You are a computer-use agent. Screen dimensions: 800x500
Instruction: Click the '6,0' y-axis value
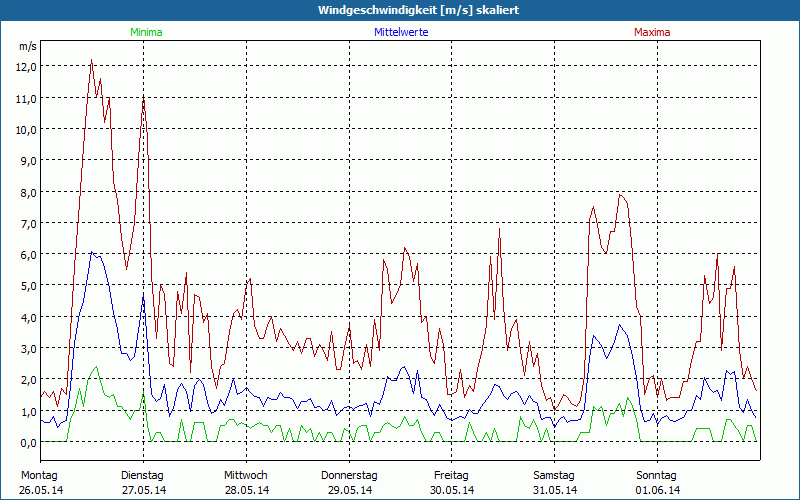pos(30,255)
